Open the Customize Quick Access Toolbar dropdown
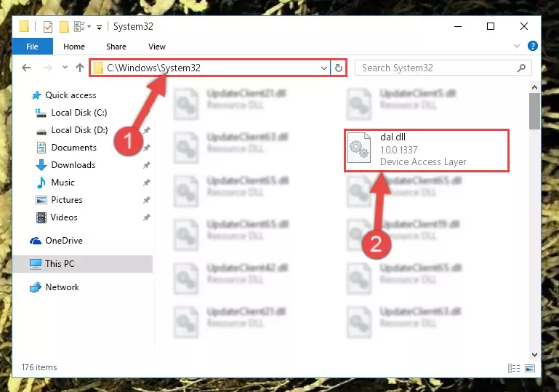 tap(99, 27)
